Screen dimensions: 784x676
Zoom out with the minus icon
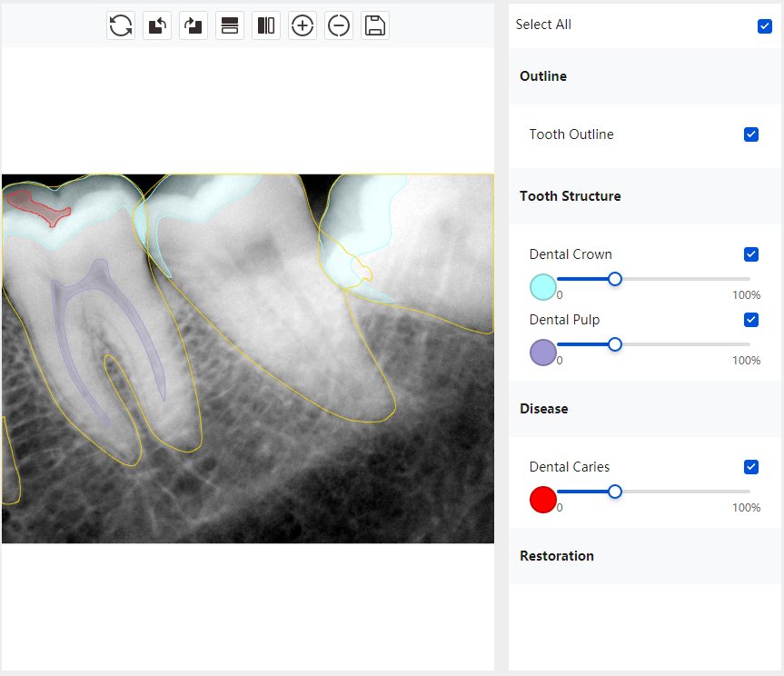click(x=339, y=25)
